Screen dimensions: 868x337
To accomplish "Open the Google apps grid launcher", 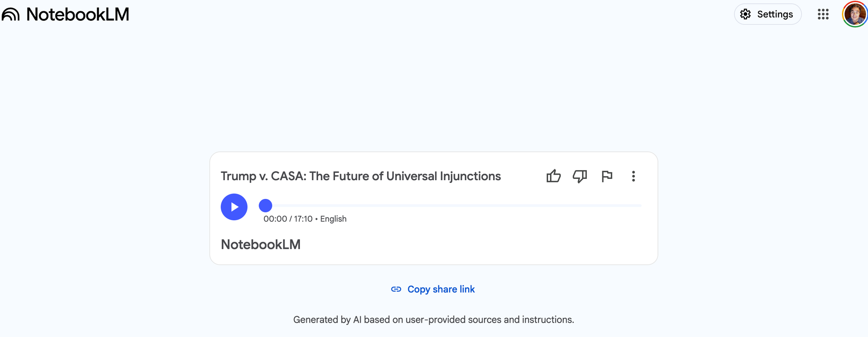I will coord(823,14).
